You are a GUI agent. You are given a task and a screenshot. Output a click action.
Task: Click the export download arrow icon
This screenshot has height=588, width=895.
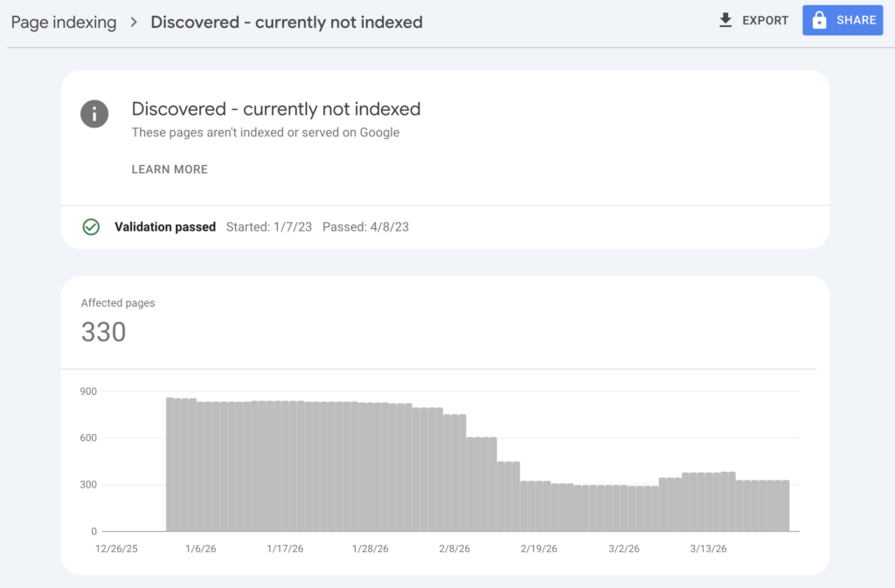[x=725, y=20]
